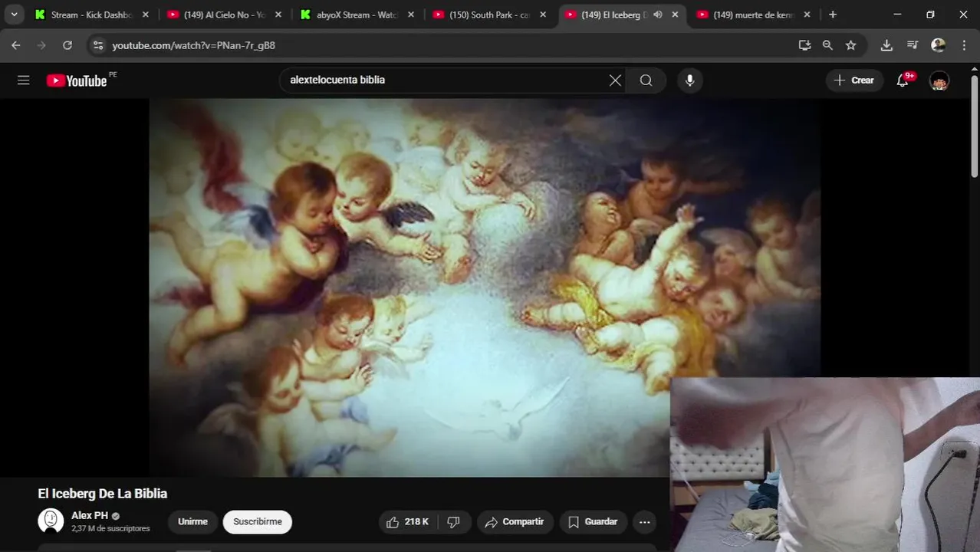
Task: Open YouTube account avatar menu
Action: pos(939,80)
